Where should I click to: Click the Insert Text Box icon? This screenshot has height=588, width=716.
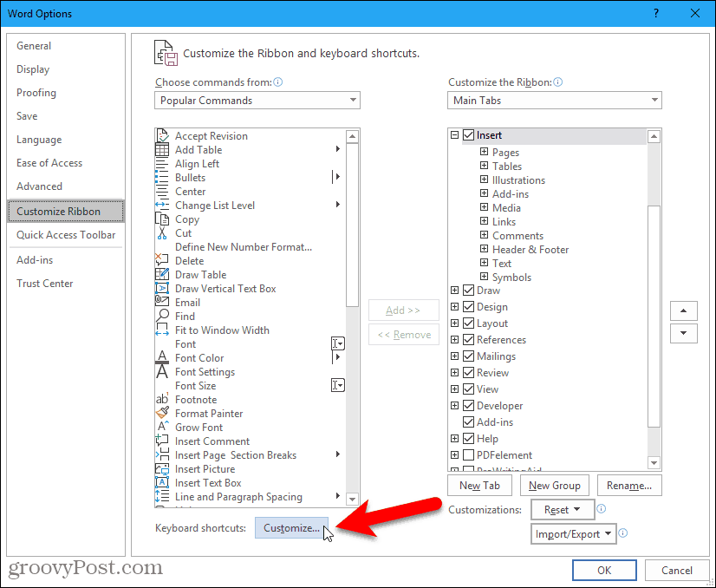pyautogui.click(x=162, y=482)
